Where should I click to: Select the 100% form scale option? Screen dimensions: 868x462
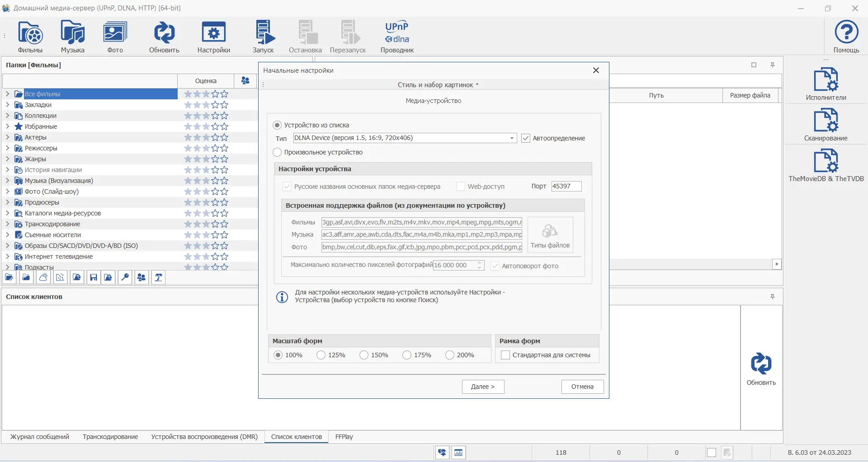pyautogui.click(x=278, y=355)
